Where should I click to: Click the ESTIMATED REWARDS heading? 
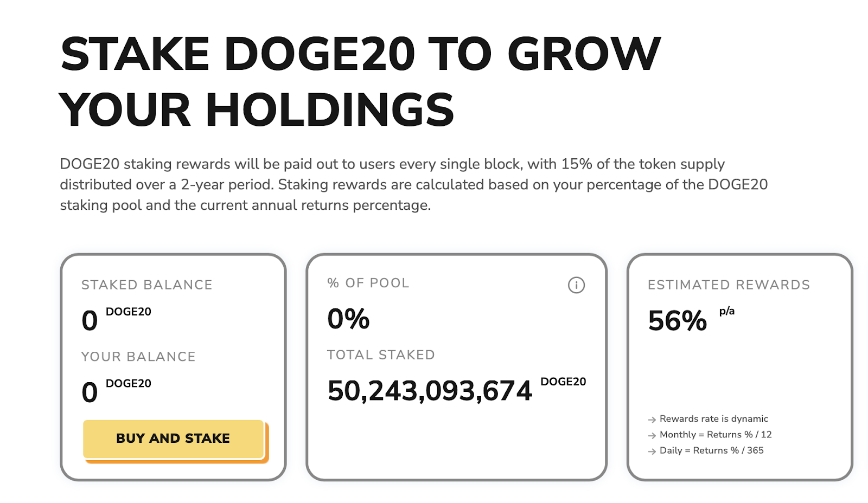(x=729, y=285)
